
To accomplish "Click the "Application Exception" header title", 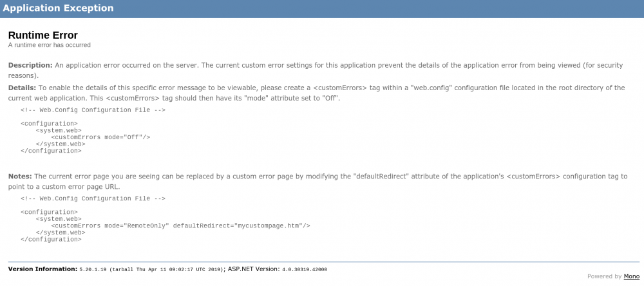I will coord(59,8).
